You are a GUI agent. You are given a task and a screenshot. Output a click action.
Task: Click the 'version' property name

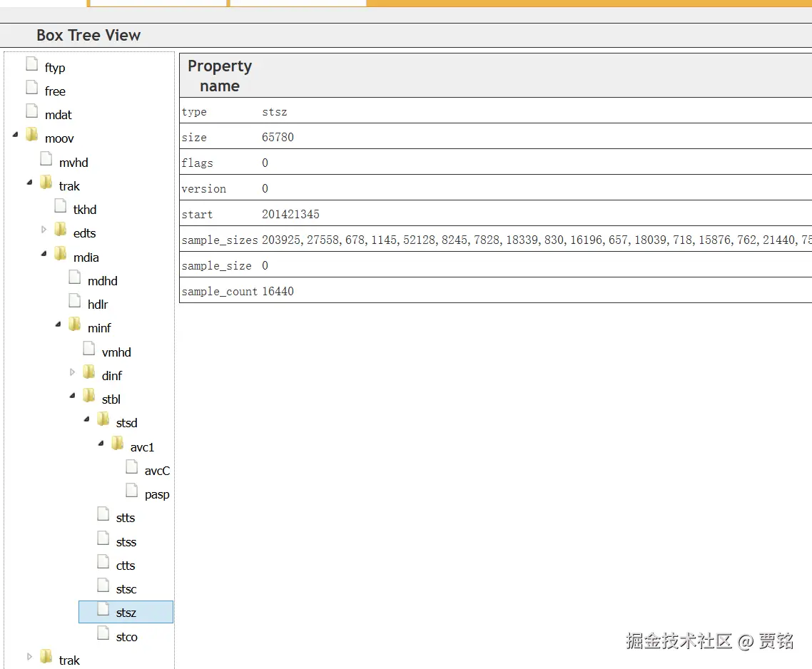[203, 188]
